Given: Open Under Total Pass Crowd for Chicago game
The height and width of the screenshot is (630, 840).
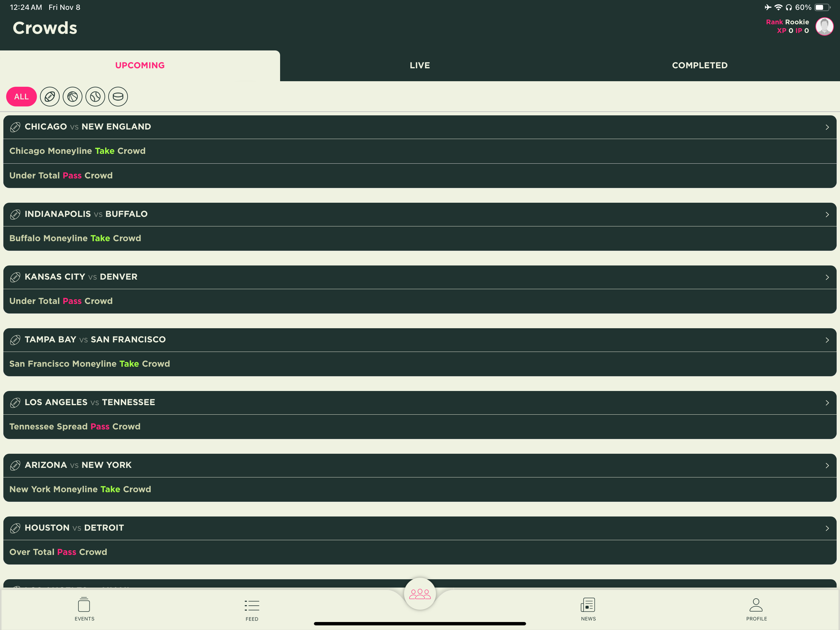Looking at the screenshot, I should pos(420,176).
